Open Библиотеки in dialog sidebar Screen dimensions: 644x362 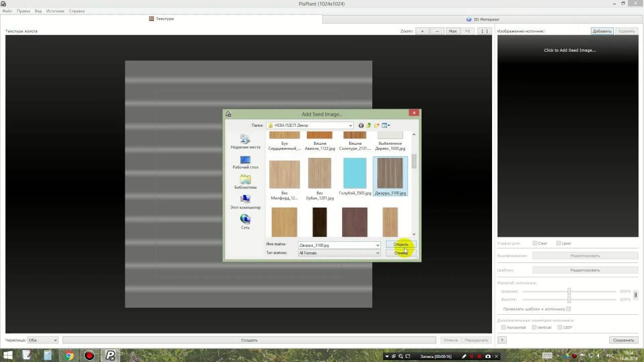(x=245, y=183)
